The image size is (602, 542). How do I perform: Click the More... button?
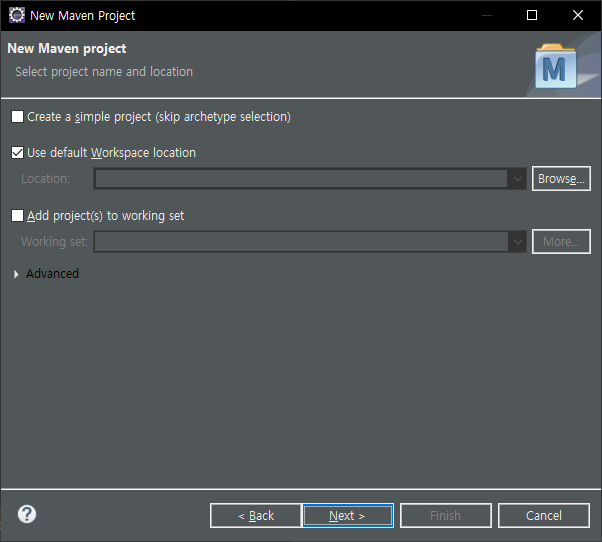coord(561,242)
